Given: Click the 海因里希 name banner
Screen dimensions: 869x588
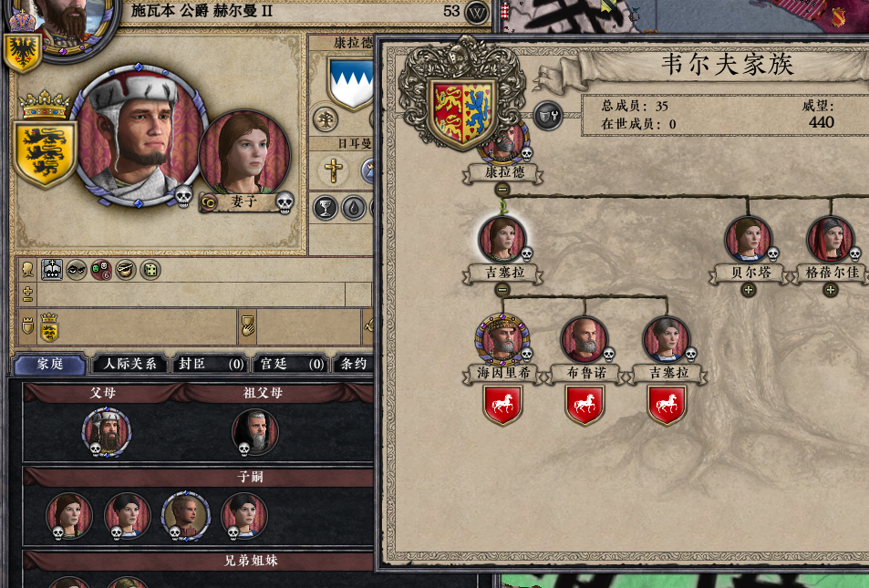Looking at the screenshot, I should [503, 373].
